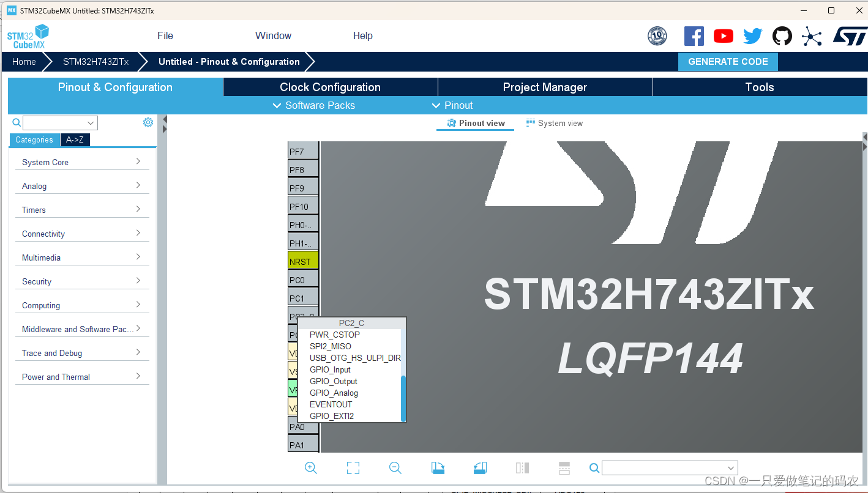Toggle the vertical split view icon
This screenshot has height=493, width=868.
522,468
